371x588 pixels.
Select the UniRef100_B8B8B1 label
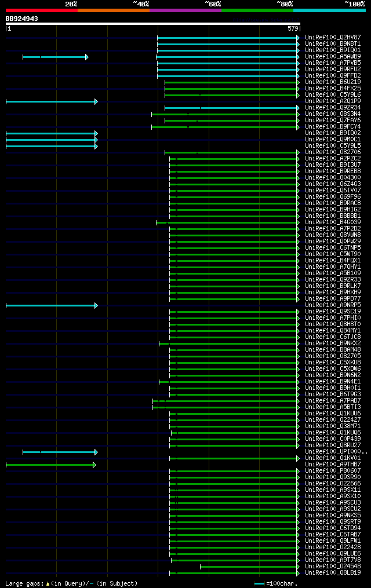pos(333,216)
